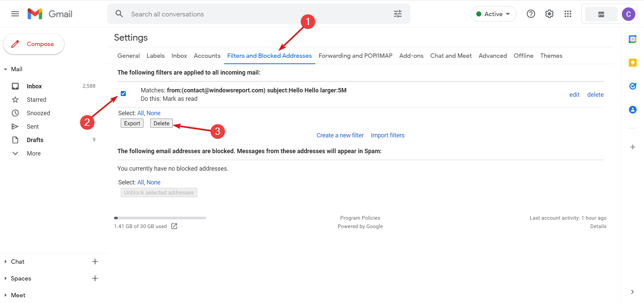
Task: Open Forwarding and POP/IMAP tab
Action: click(356, 56)
